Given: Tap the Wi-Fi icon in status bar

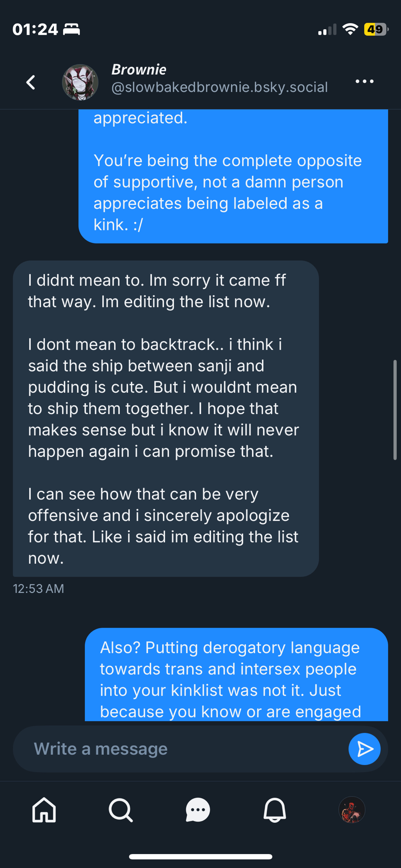Looking at the screenshot, I should (350, 29).
